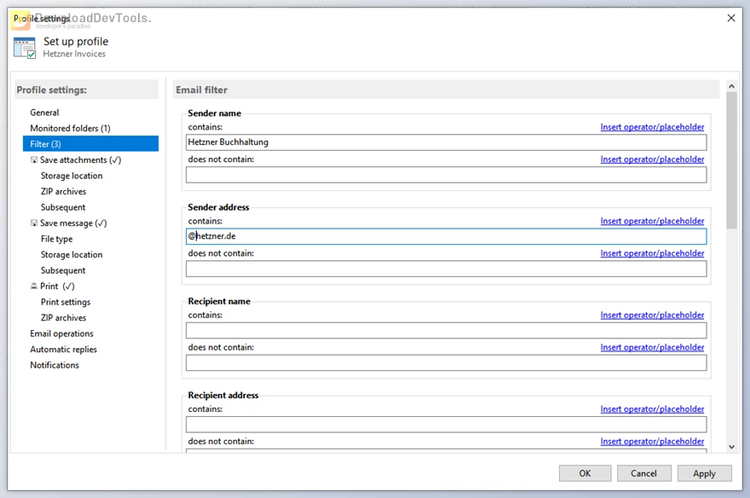Click Recipient address contains field

pos(446,424)
